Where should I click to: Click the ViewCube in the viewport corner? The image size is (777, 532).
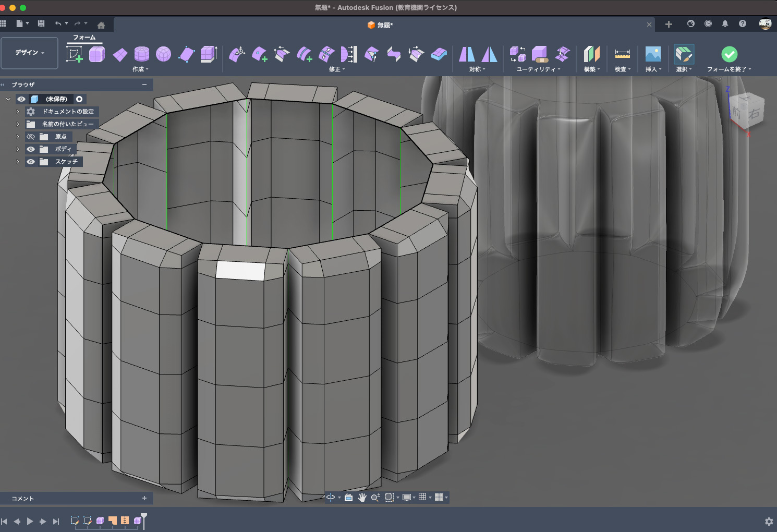coord(747,111)
